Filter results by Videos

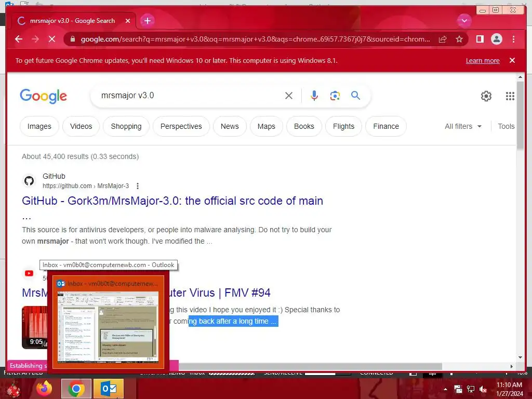[x=81, y=126]
